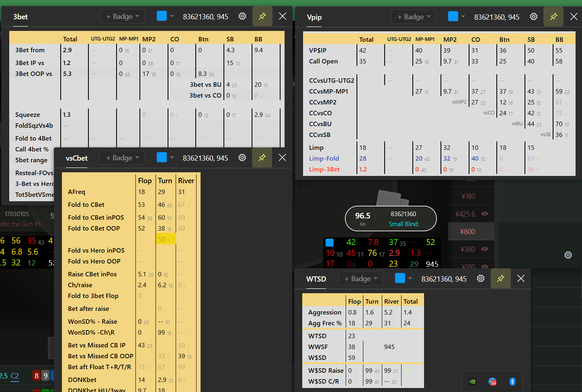Screen dimensions: 582x392
Task: Open settings gear in 3bet popup
Action: point(242,16)
